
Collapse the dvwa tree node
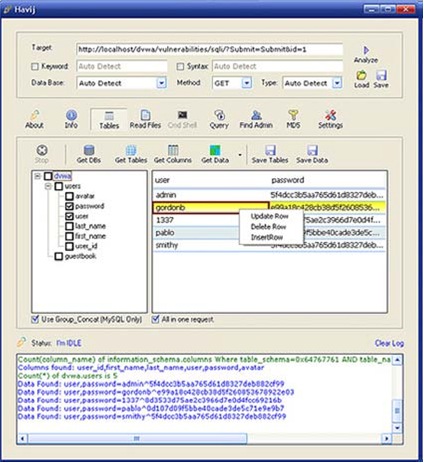click(x=38, y=176)
